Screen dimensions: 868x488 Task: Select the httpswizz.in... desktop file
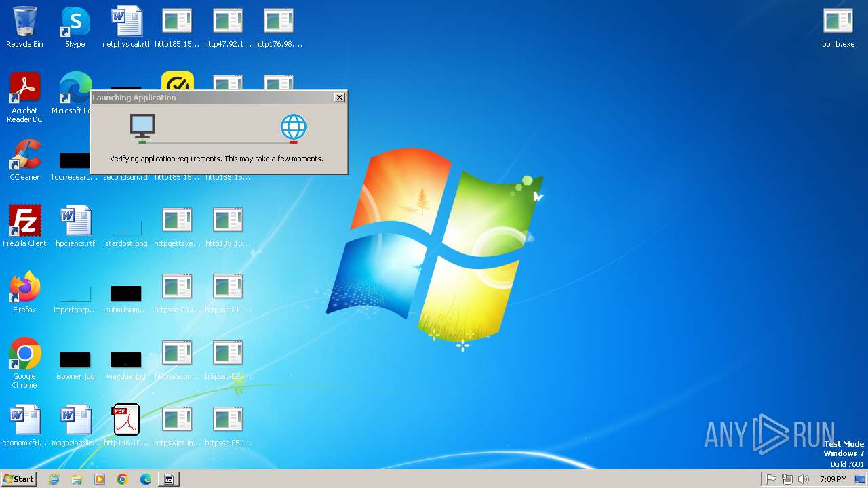[177, 426]
